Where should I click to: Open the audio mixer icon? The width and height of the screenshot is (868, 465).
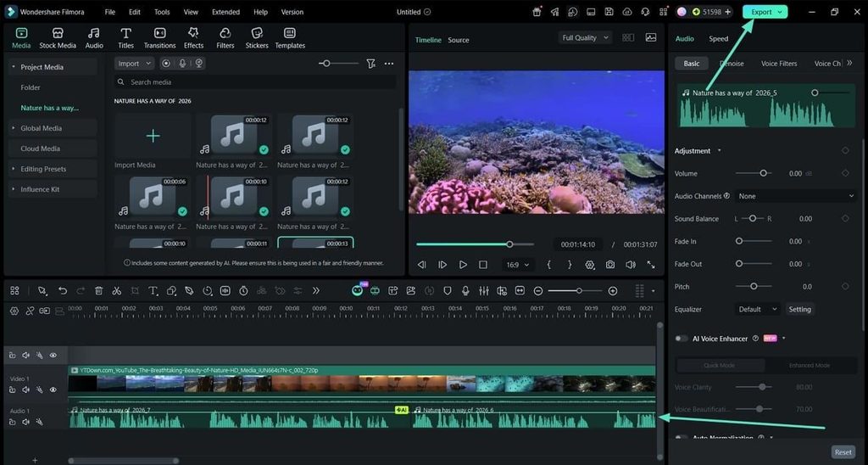484,290
